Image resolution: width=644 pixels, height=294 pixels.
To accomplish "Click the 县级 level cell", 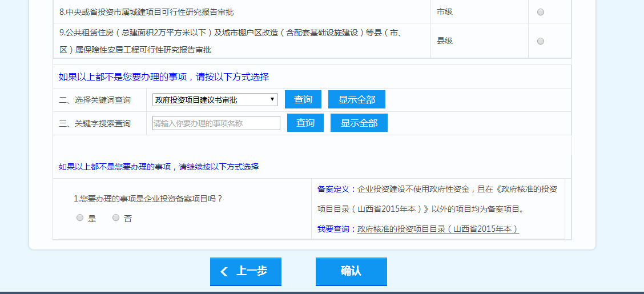I will tap(445, 41).
